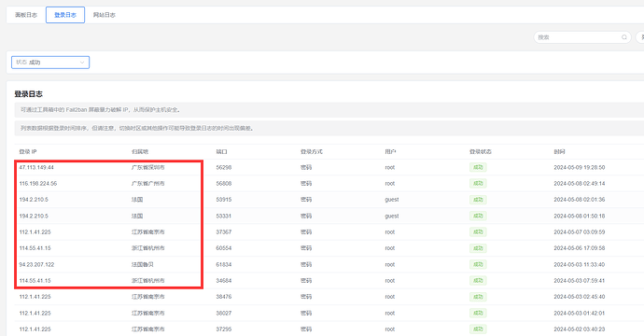Click port value 61834
This screenshot has height=336, width=644.
pos(224,264)
